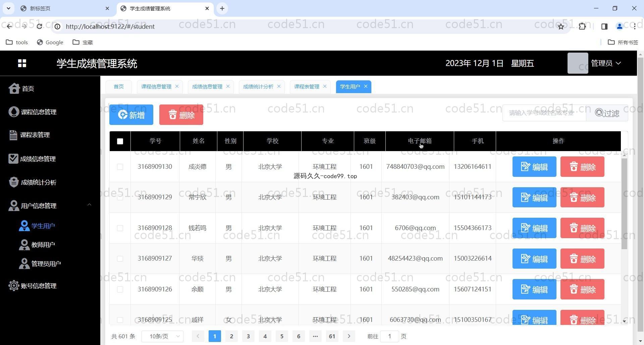
Task: Click the red batch 删除 button
Action: pyautogui.click(x=181, y=115)
